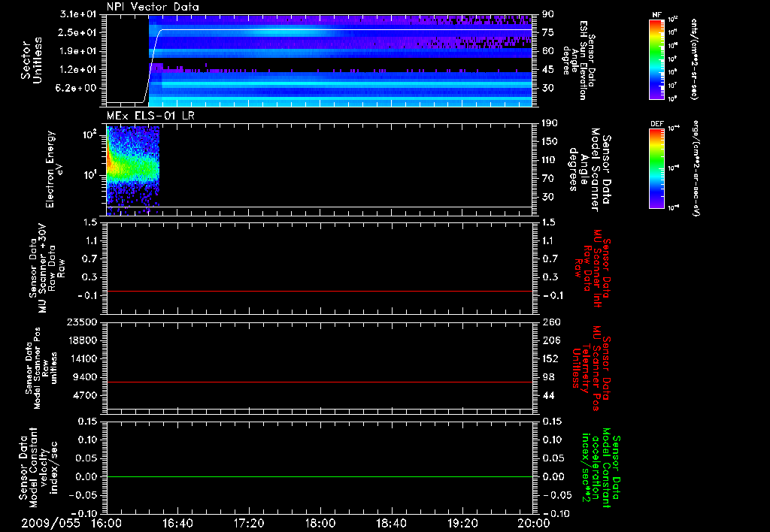Click the "ESH Sun Elevation Angle" axis label
Screen dimensions: 770x532
[579, 60]
